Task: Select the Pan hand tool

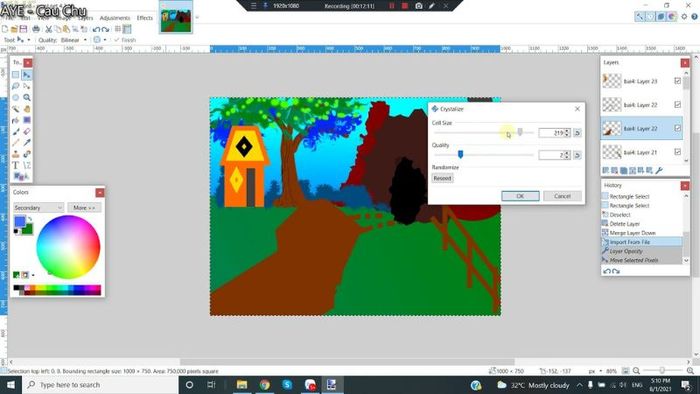Action: click(27, 109)
